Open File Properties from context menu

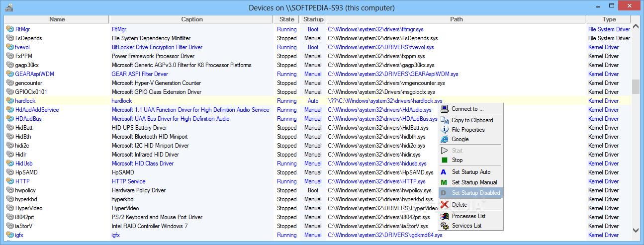(x=470, y=130)
